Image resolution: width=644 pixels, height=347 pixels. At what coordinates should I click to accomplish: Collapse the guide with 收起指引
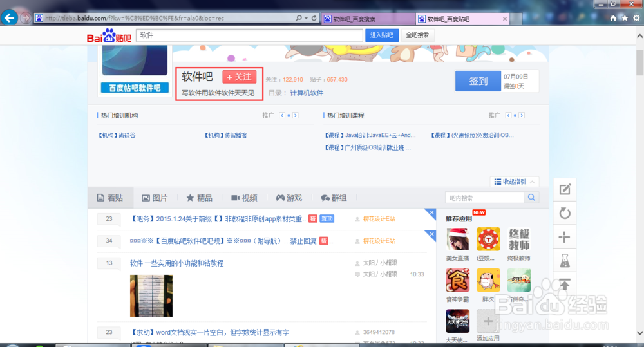pyautogui.click(x=514, y=182)
